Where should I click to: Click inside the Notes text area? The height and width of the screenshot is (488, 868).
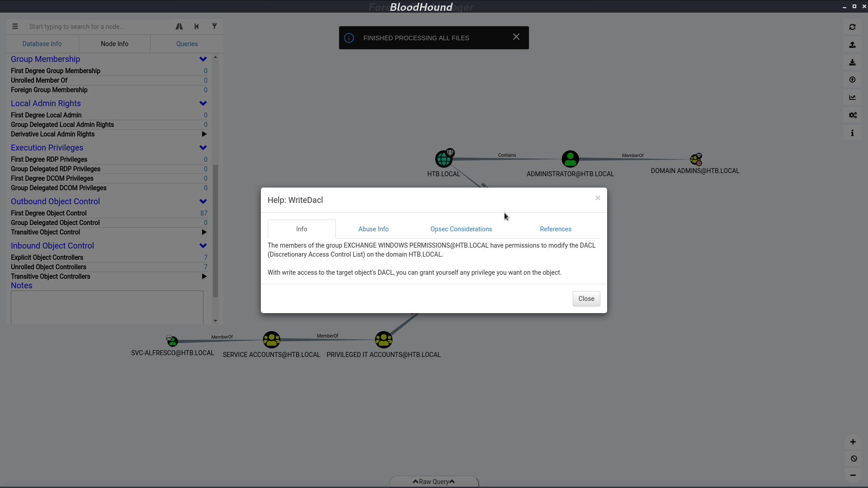point(107,307)
